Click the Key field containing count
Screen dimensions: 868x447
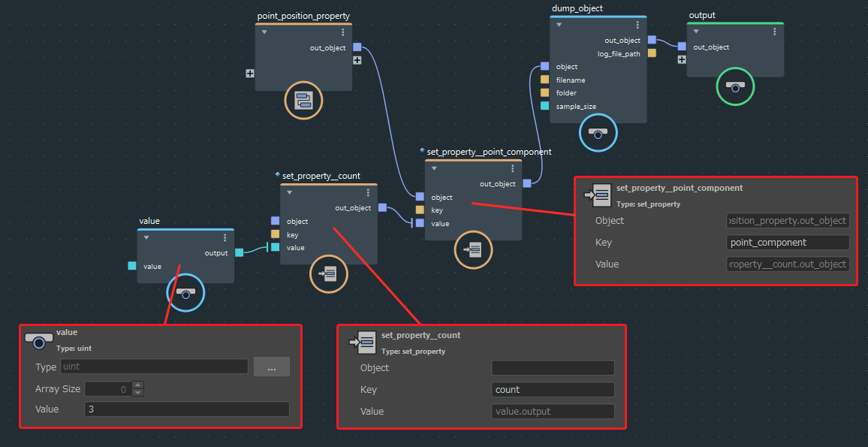point(553,390)
